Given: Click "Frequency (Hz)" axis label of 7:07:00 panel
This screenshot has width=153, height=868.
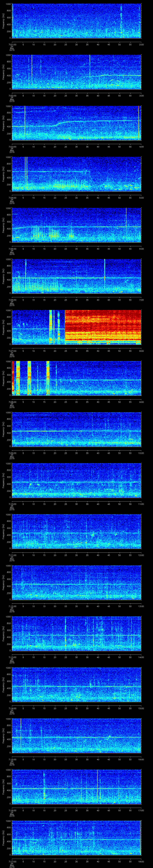Looking at the screenshot, I should pyautogui.click(x=3, y=327).
